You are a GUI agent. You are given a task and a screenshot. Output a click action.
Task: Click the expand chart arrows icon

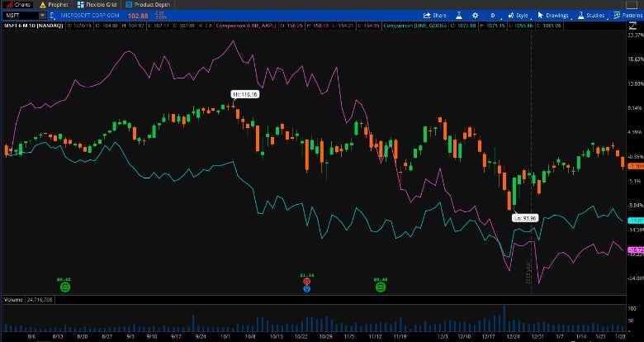point(632,26)
